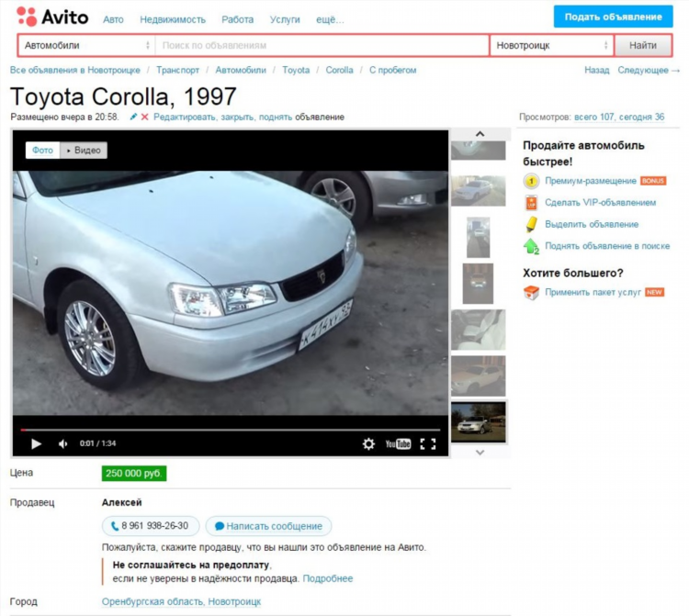Expand the ещё… menu

coord(330,20)
